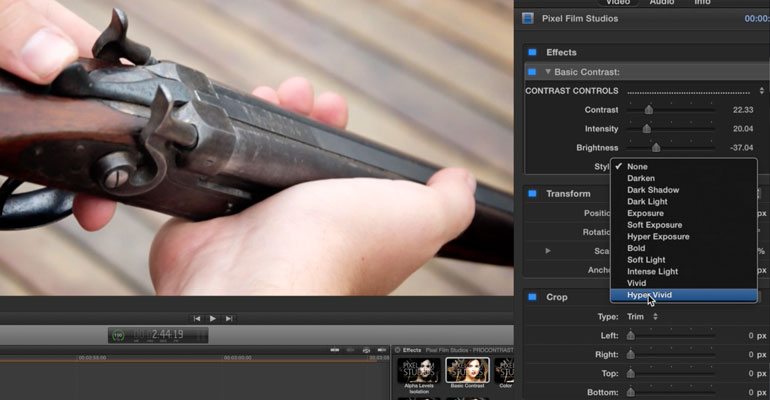The width and height of the screenshot is (770, 400).
Task: Click Intensity value 20.04
Action: [742, 129]
